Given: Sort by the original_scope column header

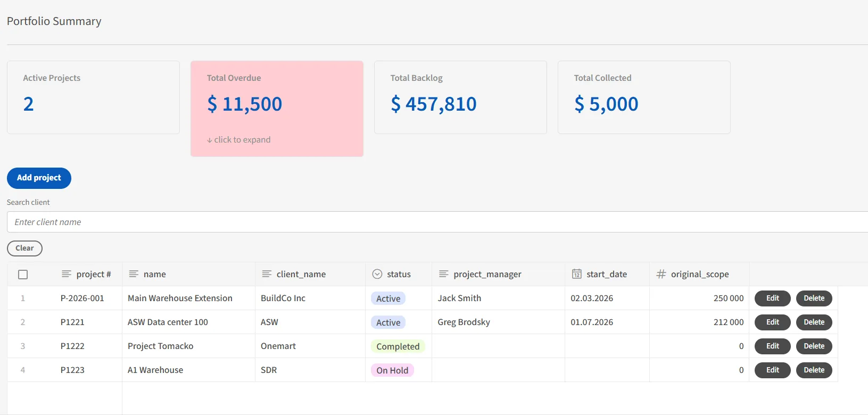Looking at the screenshot, I should click(700, 274).
